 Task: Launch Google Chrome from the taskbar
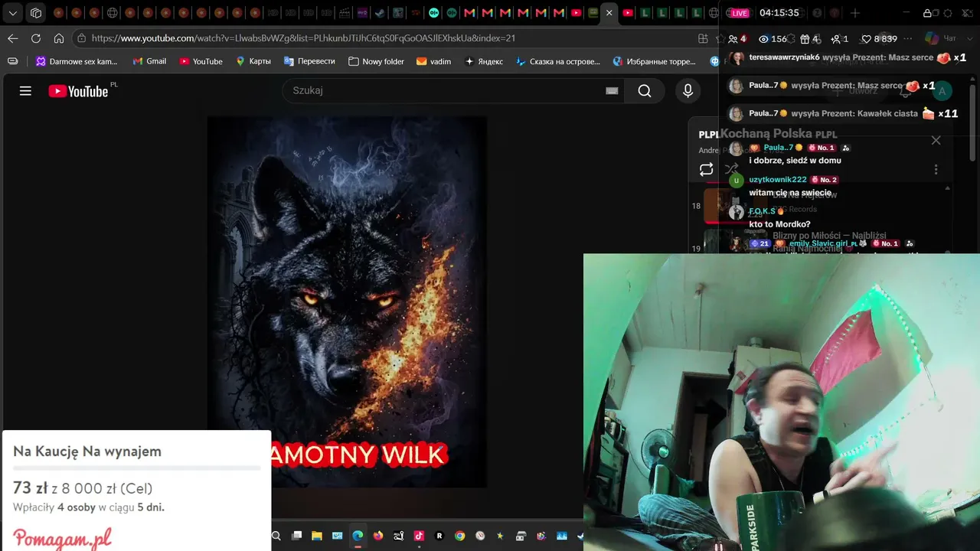tap(459, 536)
